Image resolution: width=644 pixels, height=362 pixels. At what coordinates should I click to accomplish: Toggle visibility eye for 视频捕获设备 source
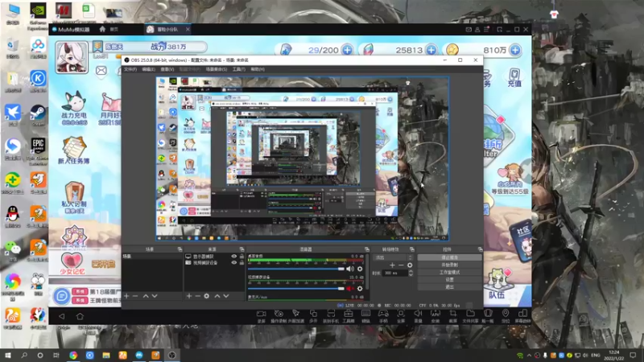[x=233, y=263]
